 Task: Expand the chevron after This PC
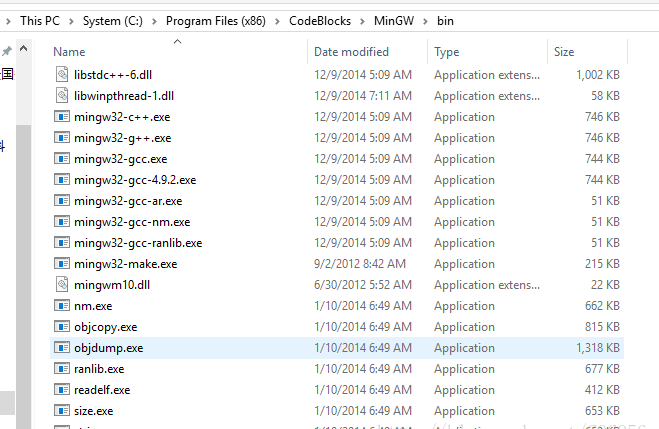(71, 21)
